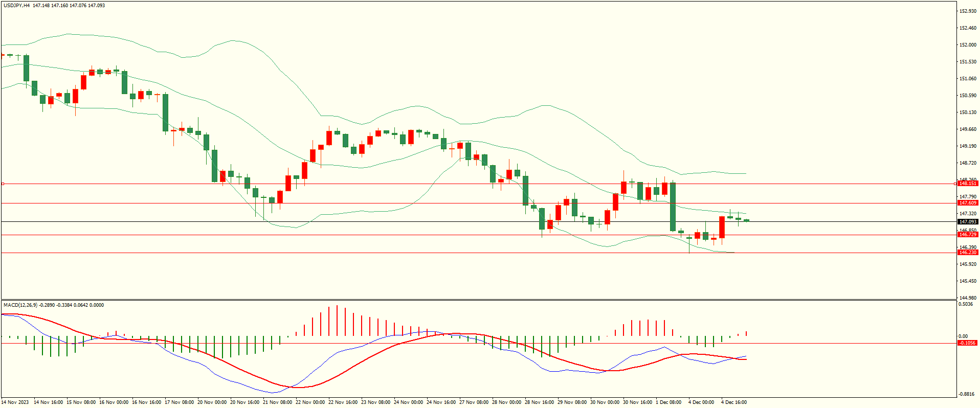The height and width of the screenshot is (408, 980).
Task: Click the 4 Dec 16:00 time label
Action: [734, 402]
